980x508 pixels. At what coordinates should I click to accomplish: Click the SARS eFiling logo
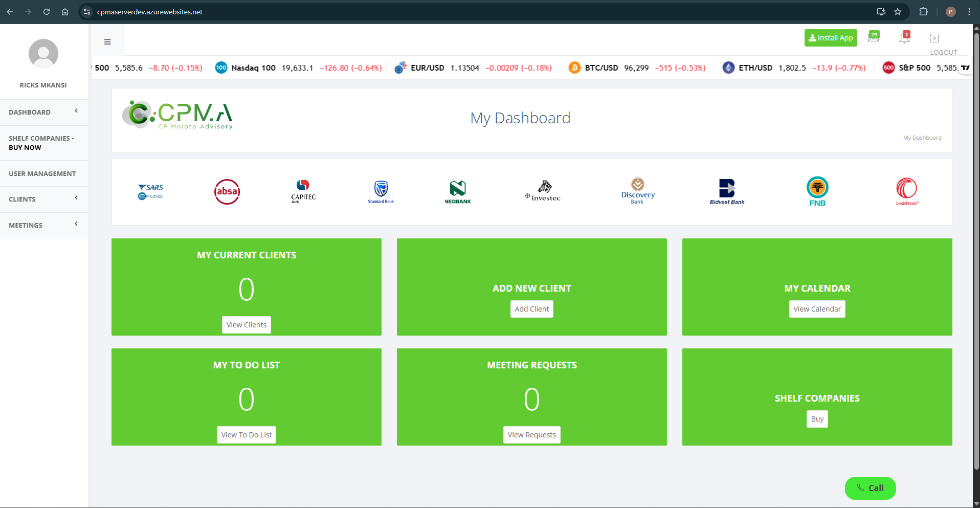point(150,192)
